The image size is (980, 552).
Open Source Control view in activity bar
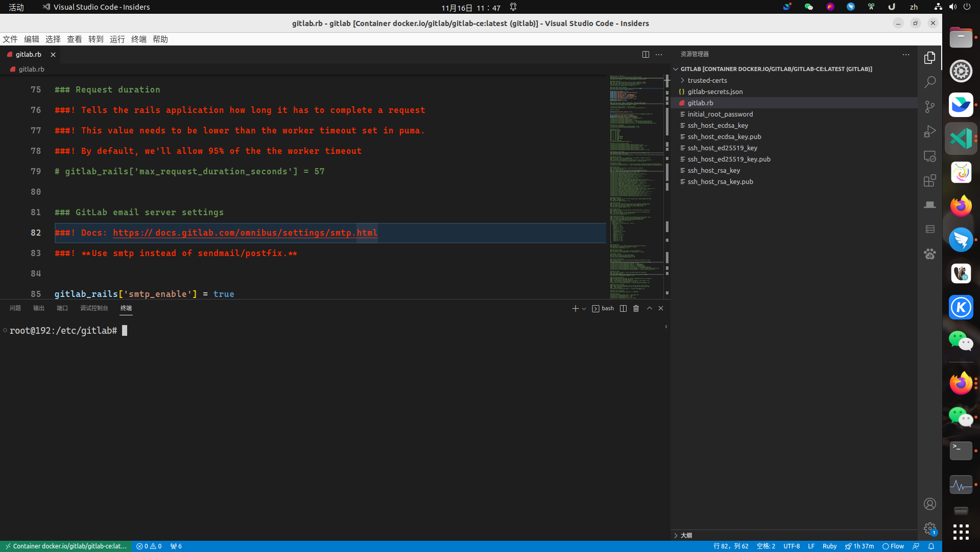tap(929, 106)
